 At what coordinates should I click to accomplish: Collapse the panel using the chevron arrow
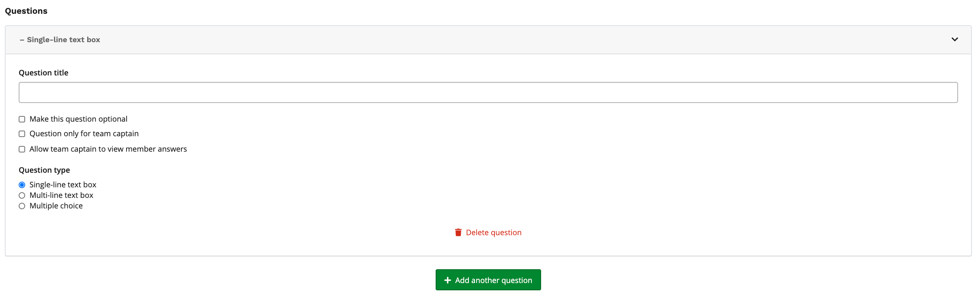954,39
